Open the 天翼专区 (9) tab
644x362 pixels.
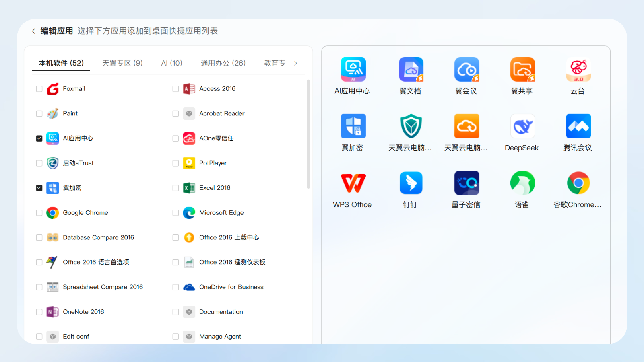click(x=122, y=63)
